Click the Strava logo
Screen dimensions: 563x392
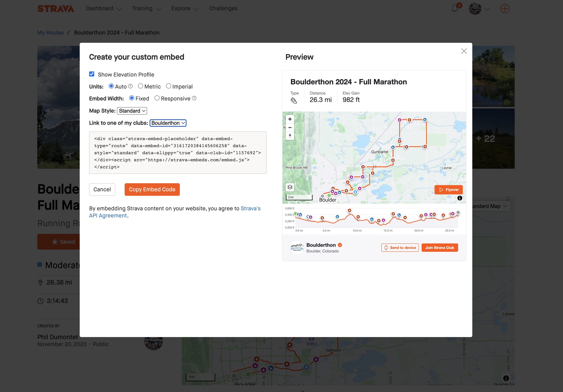tap(56, 9)
